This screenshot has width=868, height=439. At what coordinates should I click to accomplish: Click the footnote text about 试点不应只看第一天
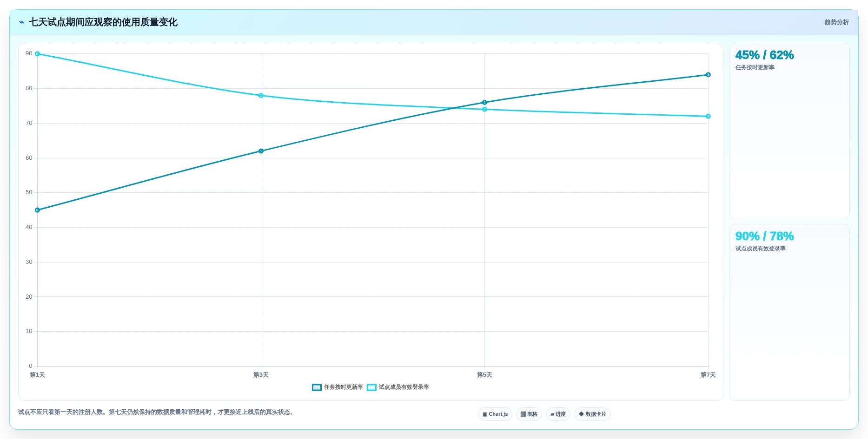(156, 412)
